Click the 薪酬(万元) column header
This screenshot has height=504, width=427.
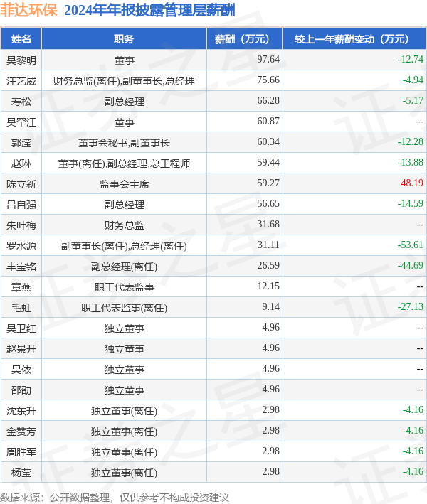[x=245, y=39]
